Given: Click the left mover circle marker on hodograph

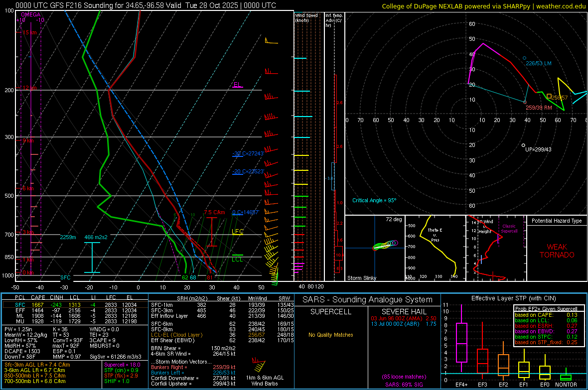Looking at the screenshot, I should pos(524,58).
